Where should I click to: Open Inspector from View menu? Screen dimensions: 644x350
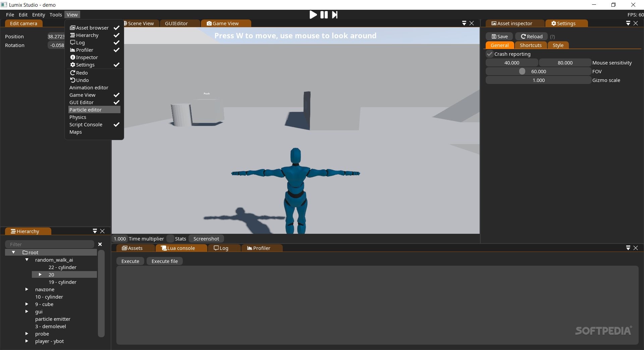pyautogui.click(x=94, y=57)
